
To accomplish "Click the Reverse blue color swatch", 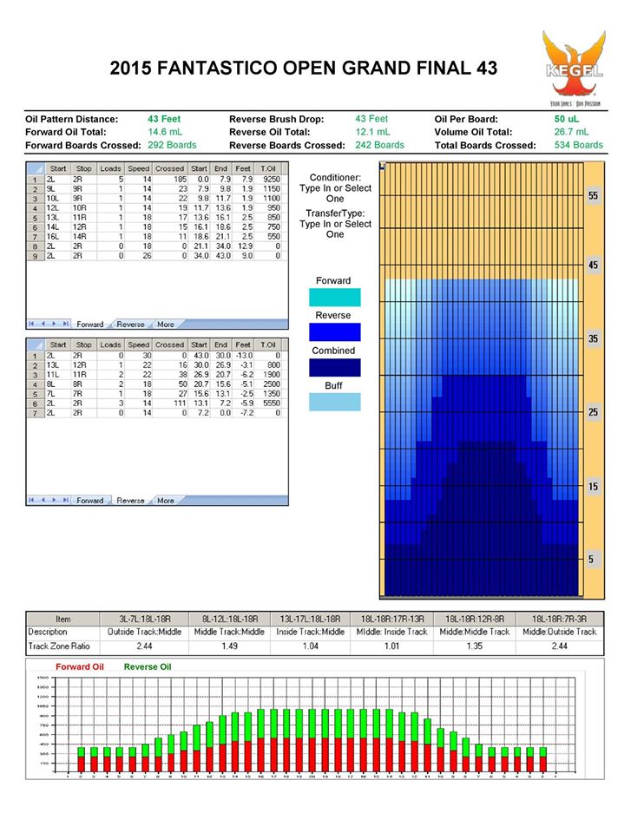I will (335, 332).
